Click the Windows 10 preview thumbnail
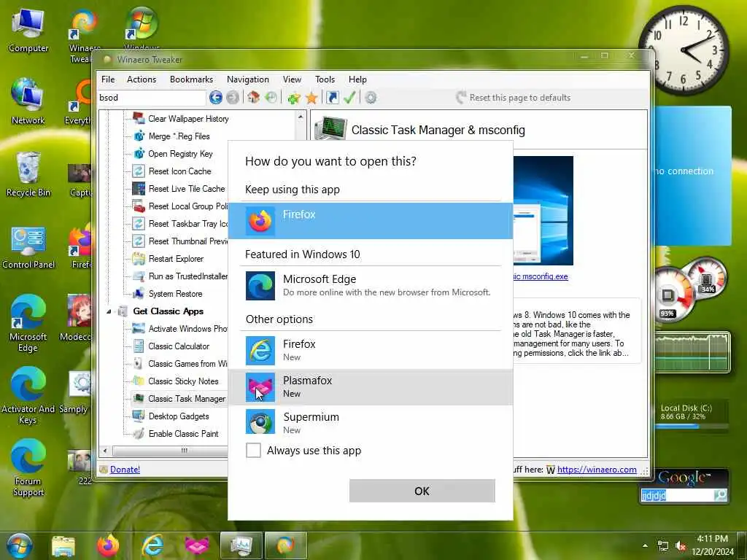 (x=543, y=211)
